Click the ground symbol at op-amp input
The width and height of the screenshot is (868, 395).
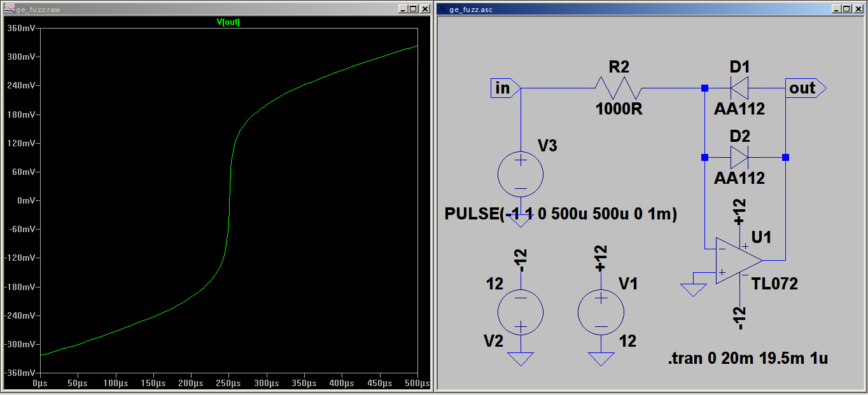click(x=693, y=289)
